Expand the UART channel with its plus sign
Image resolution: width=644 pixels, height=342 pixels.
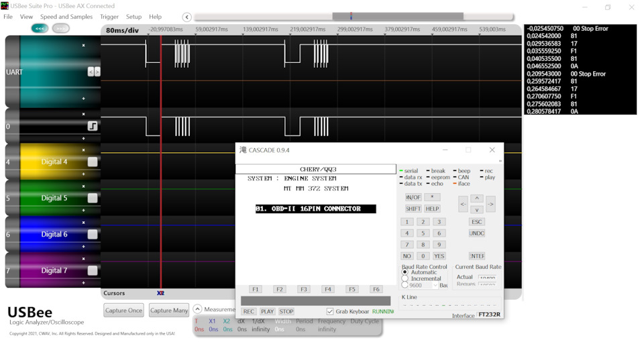84,98
